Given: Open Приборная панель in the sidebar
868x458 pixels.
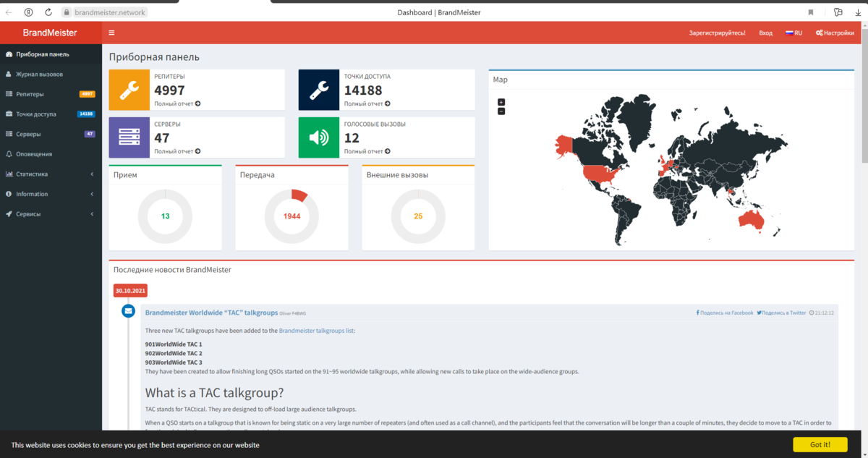Looking at the screenshot, I should (x=51, y=54).
